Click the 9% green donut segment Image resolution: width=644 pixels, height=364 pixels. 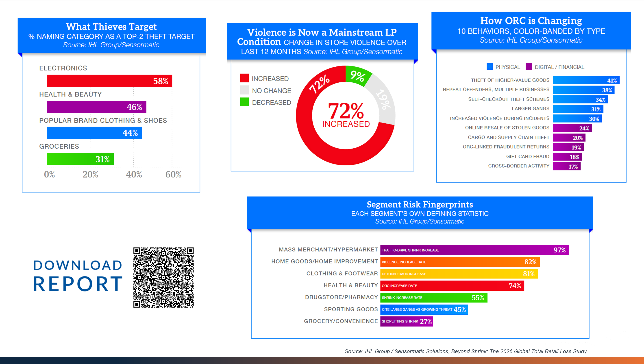coord(357,76)
